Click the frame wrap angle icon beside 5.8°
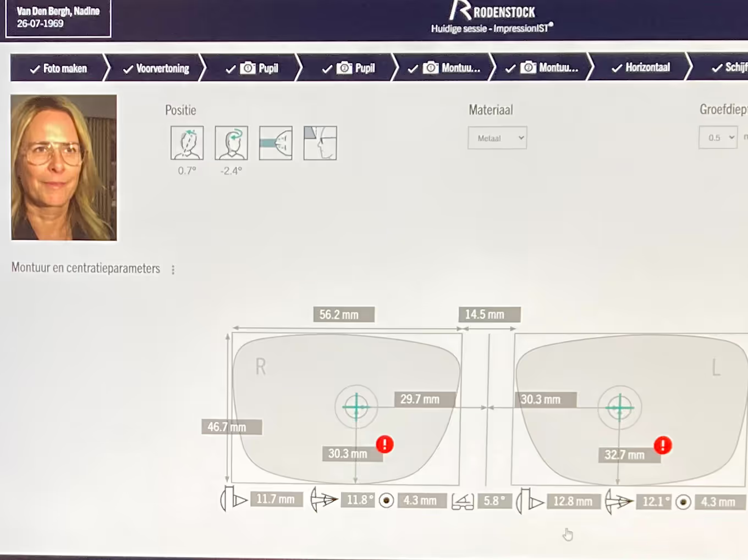The image size is (748, 560). click(x=463, y=501)
